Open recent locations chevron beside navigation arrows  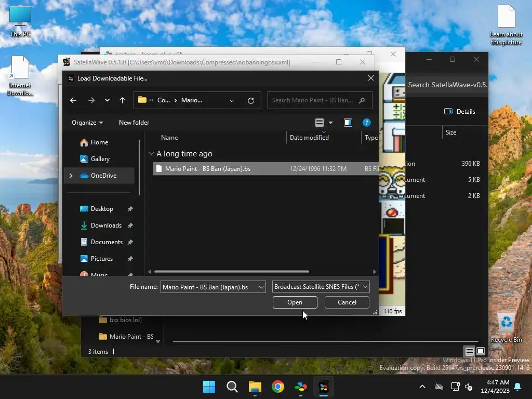coord(107,100)
